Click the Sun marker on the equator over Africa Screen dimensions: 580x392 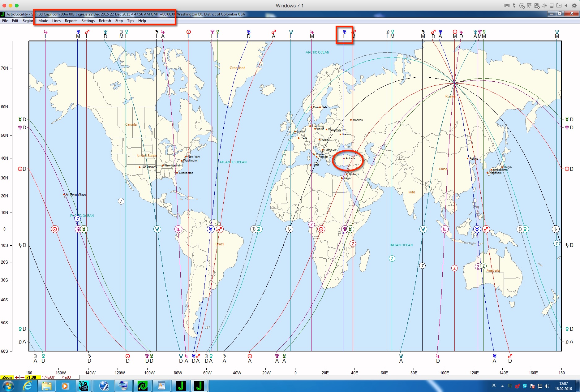point(321,229)
